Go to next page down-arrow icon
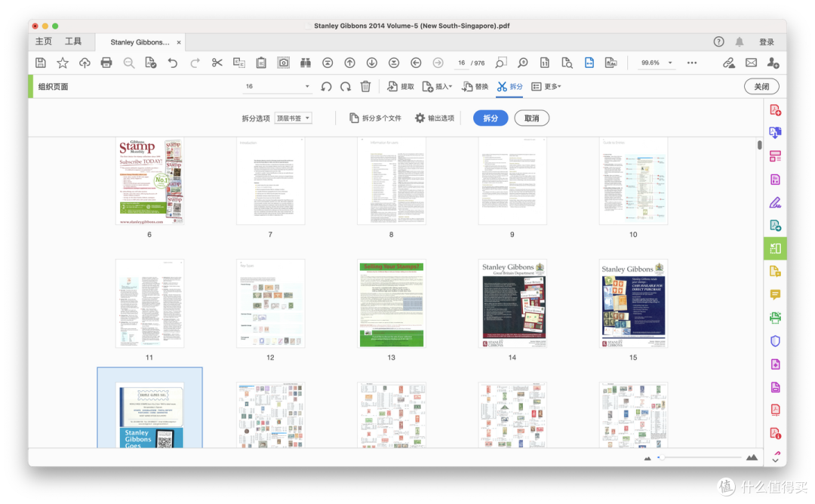The height and width of the screenshot is (504, 815). pos(371,63)
